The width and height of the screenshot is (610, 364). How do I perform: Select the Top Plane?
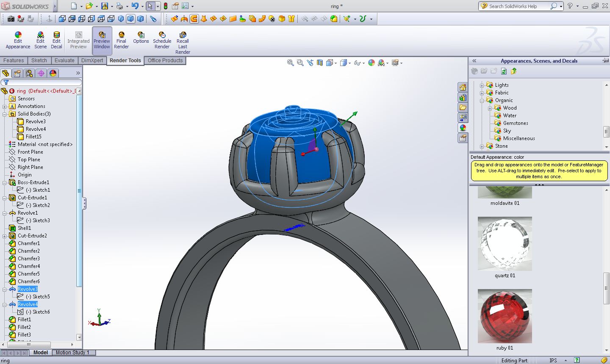pyautogui.click(x=29, y=160)
